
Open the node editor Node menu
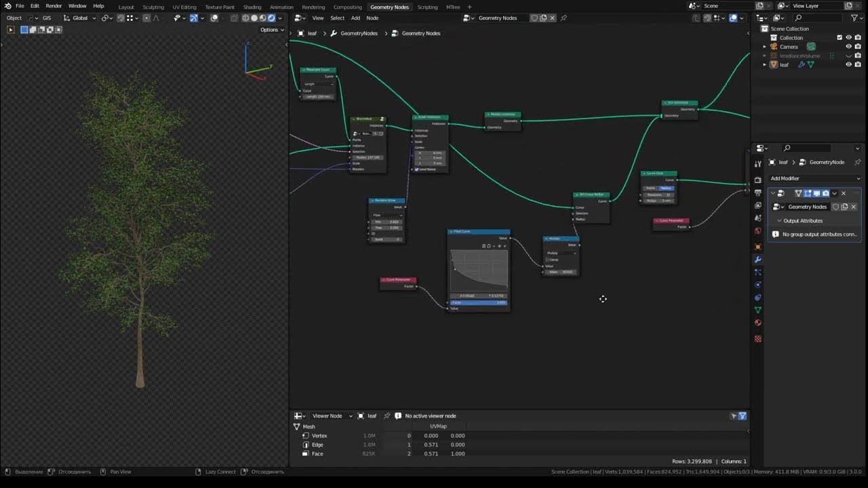pyautogui.click(x=372, y=18)
